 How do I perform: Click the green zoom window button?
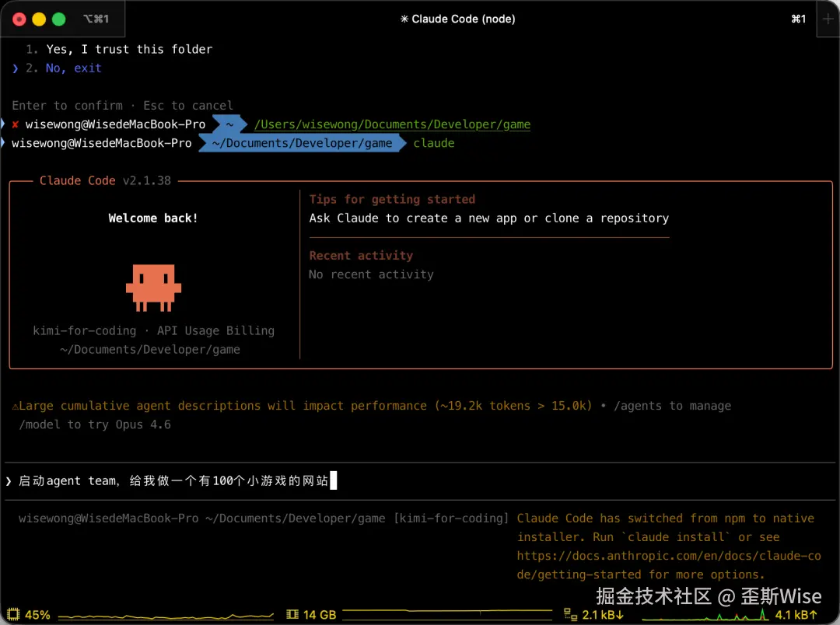[x=59, y=19]
